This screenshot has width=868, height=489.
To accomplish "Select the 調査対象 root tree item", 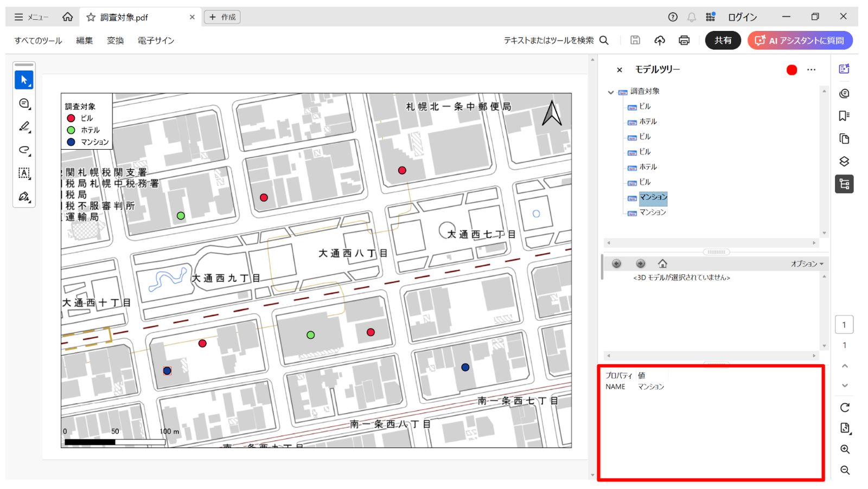I will point(644,91).
